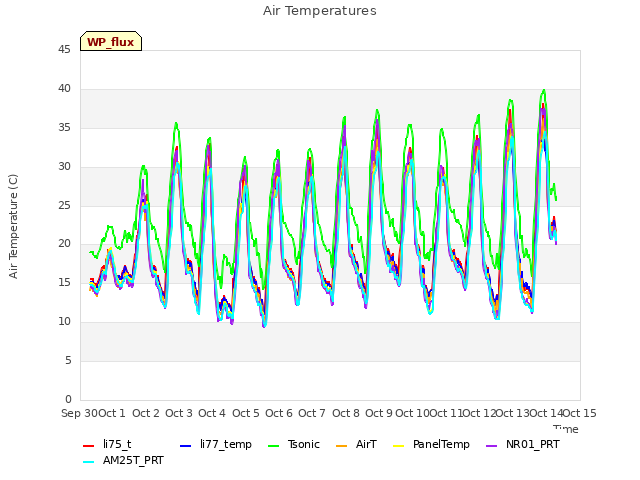Click the green Tsonic legend swatch
The height and width of the screenshot is (480, 640).
pyautogui.click(x=274, y=446)
